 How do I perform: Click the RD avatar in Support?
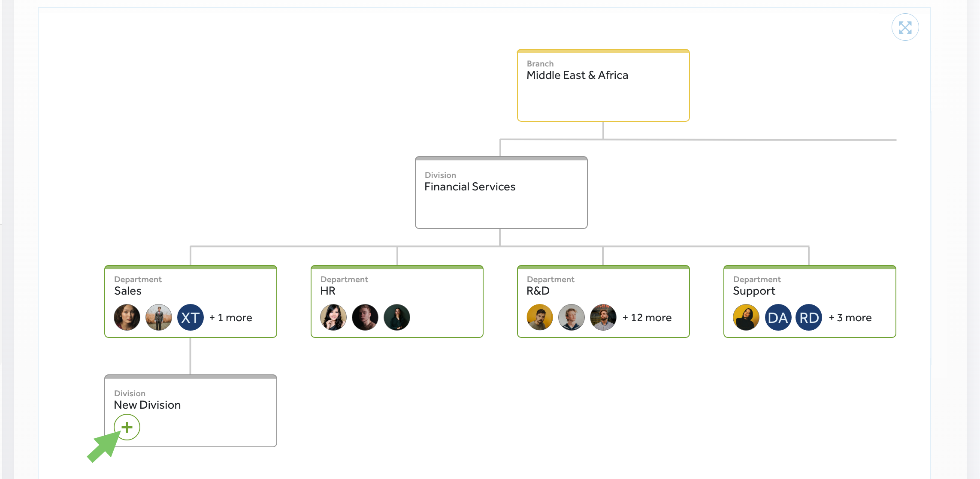tap(809, 317)
